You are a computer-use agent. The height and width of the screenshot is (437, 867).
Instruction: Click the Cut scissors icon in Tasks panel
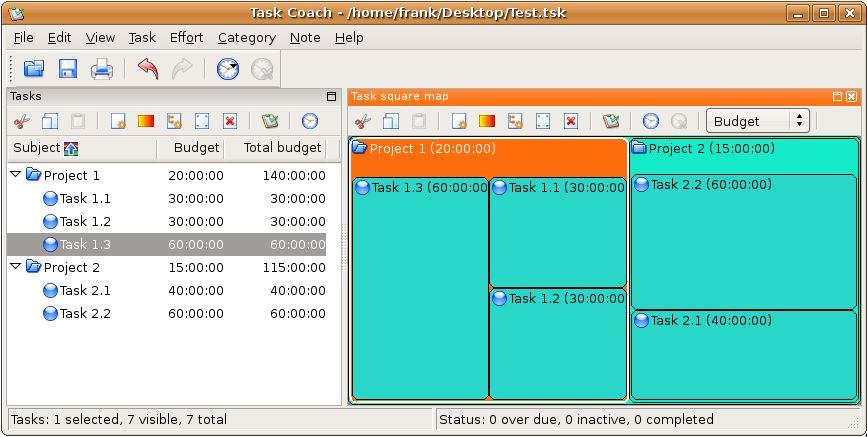pyautogui.click(x=21, y=121)
